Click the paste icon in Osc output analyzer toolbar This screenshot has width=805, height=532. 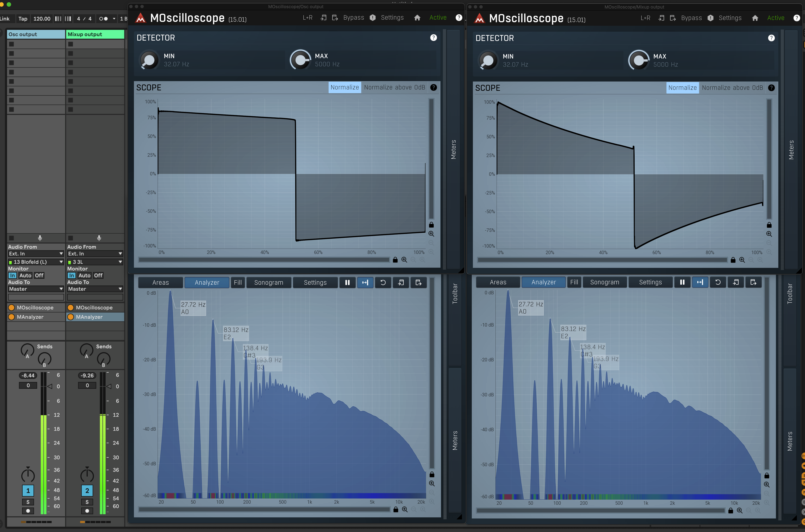[418, 282]
